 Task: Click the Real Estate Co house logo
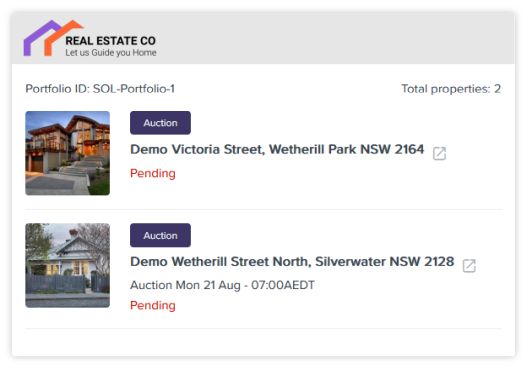click(x=53, y=38)
